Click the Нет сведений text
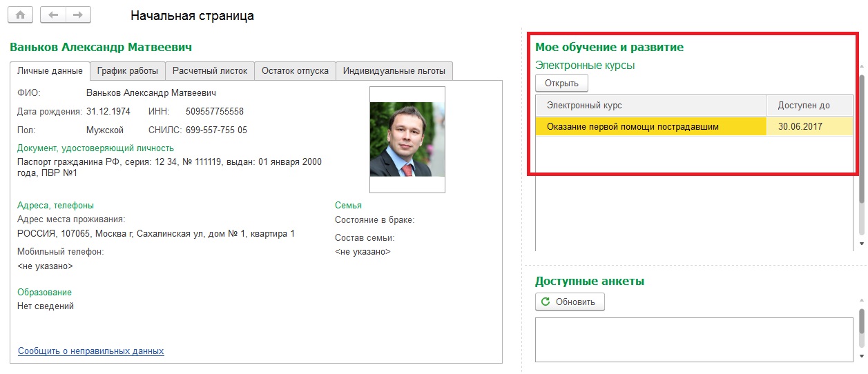This screenshot has width=868, height=374. [x=45, y=306]
